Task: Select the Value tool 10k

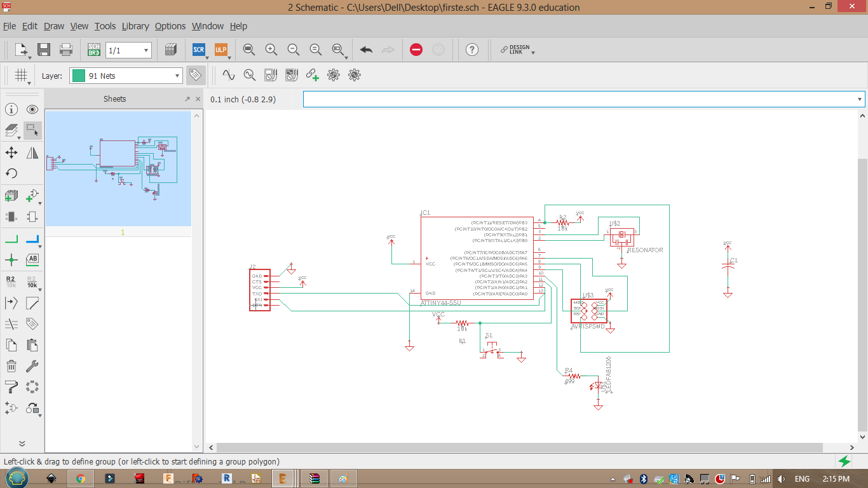Action: point(32,282)
